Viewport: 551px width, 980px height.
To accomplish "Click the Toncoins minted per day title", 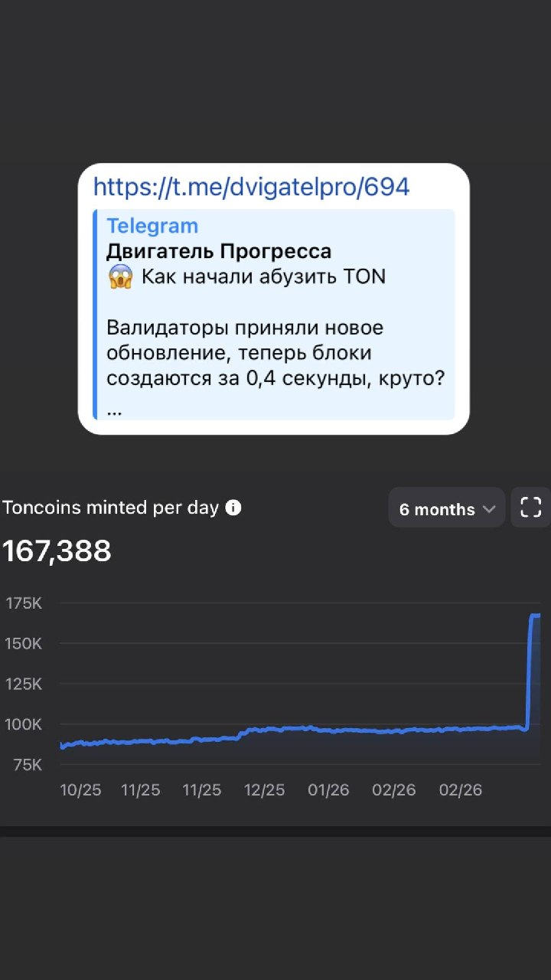I will [x=111, y=508].
